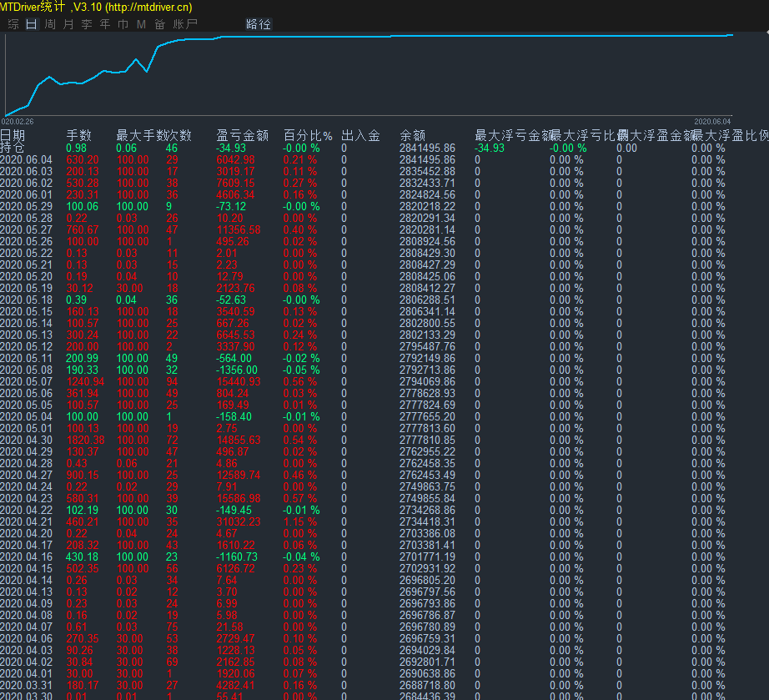Click balance 2835452.88

(x=427, y=172)
